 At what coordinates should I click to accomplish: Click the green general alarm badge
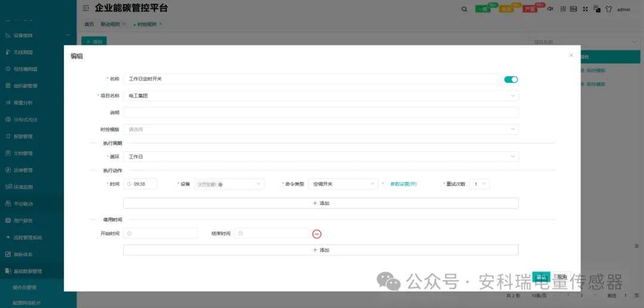tap(484, 9)
